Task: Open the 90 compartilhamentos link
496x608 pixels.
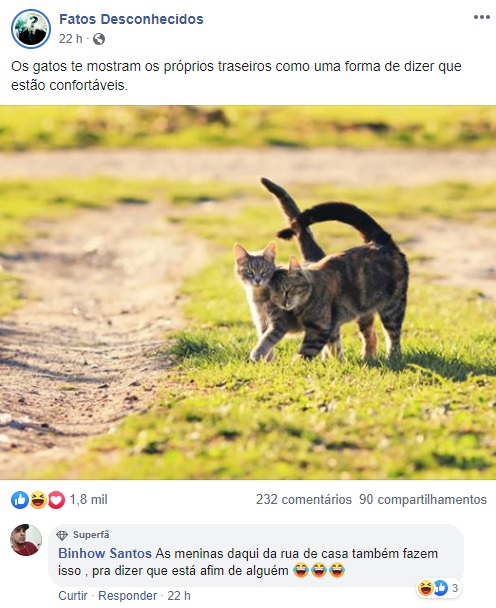Action: [x=423, y=499]
